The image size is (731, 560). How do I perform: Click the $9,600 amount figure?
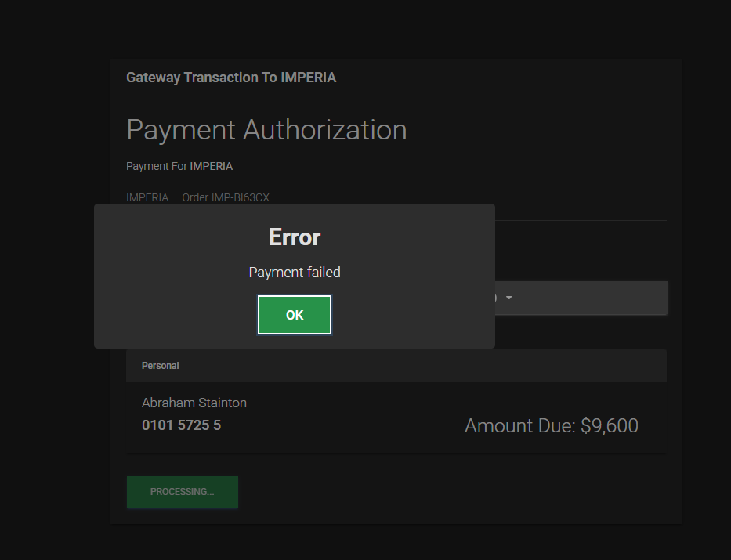610,425
